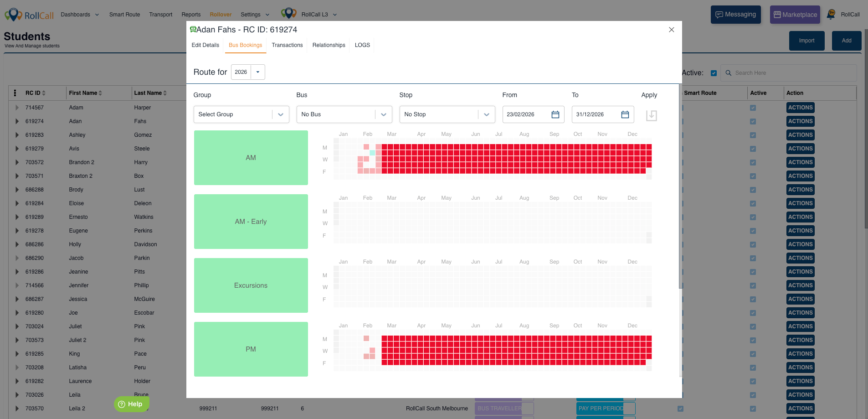Switch to the Transactions tab
Image resolution: width=868 pixels, height=419 pixels.
coord(287,45)
